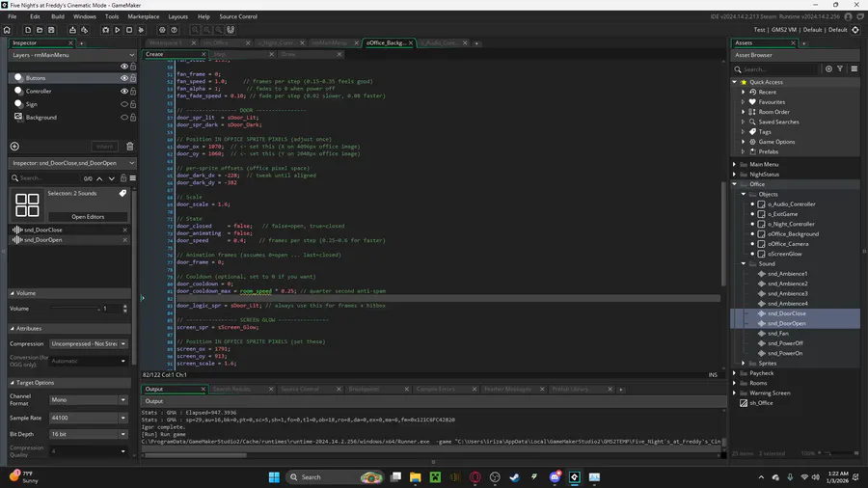Open the Bit Depth dropdown

click(x=89, y=434)
